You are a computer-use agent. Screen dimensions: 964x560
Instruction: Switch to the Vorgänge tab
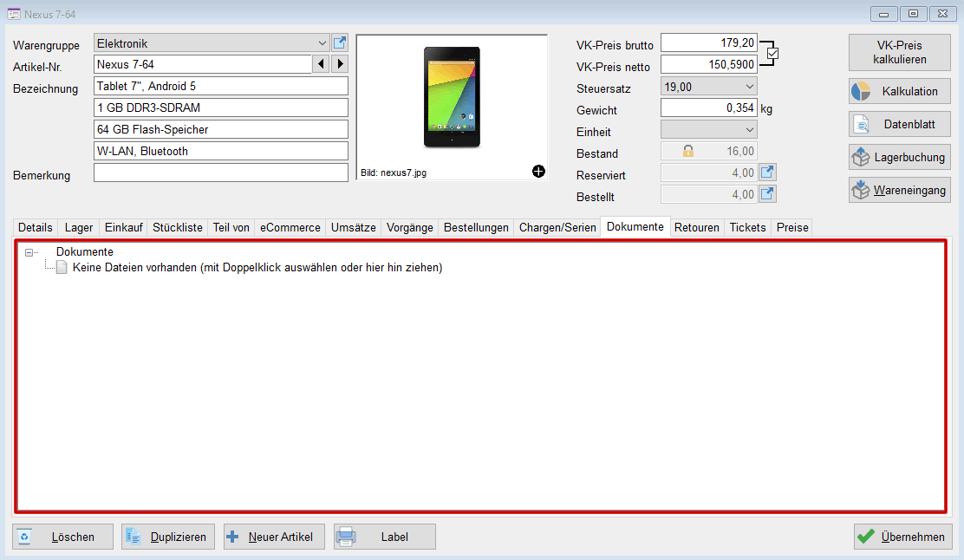[410, 227]
